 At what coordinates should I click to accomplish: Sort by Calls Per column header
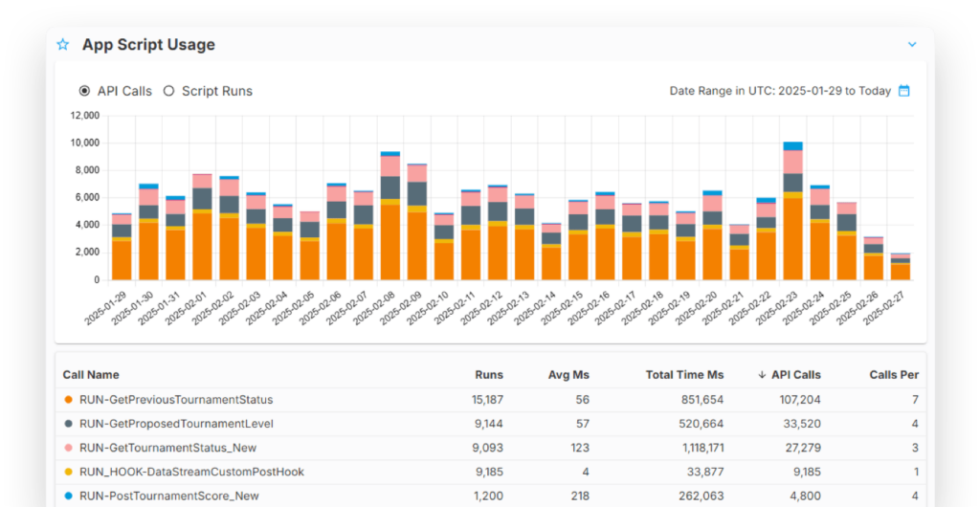click(x=894, y=375)
